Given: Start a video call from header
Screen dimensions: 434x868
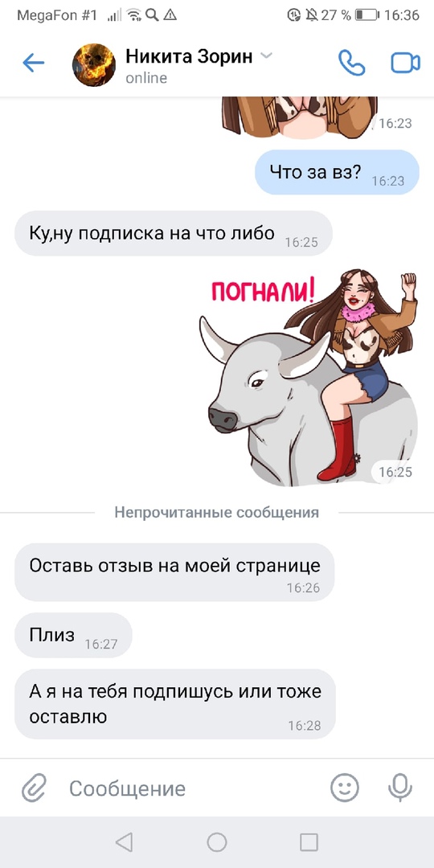Looking at the screenshot, I should (406, 63).
